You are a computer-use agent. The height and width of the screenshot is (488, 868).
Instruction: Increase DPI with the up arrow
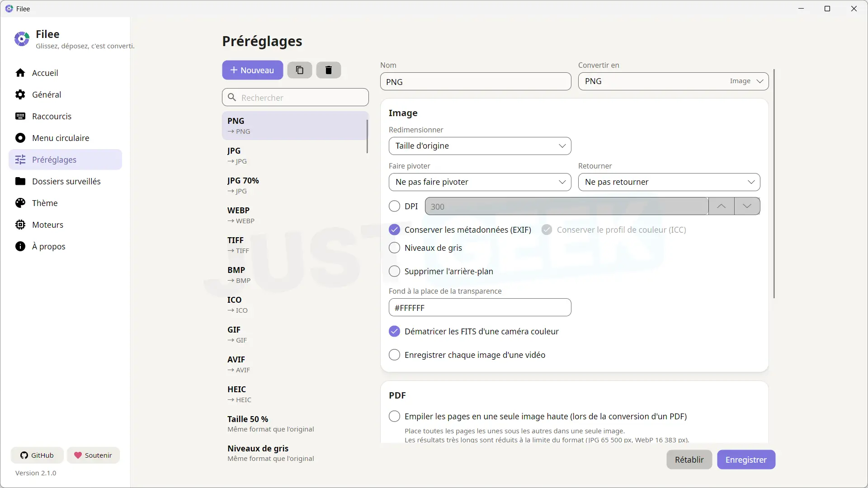pos(722,206)
